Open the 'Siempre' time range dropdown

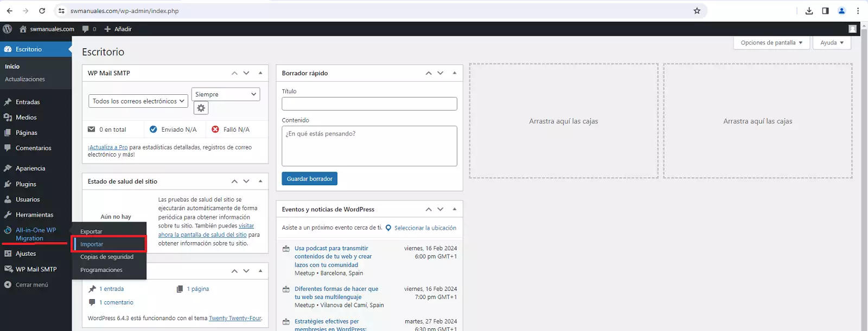[x=226, y=94]
